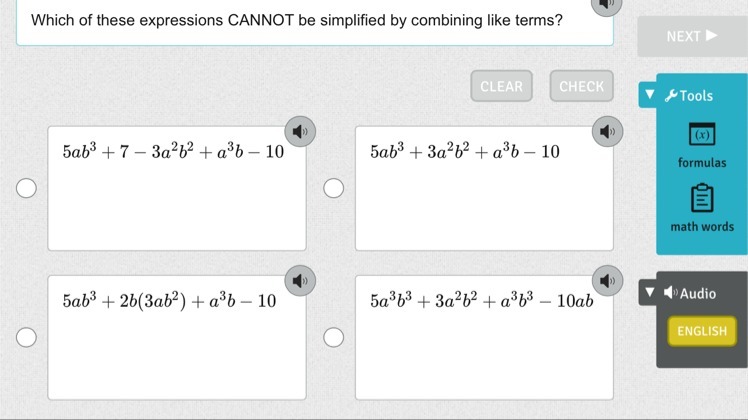
Task: Choose the radio button for 5ab³ + 2b(3ab²) answer
Action: (x=27, y=337)
